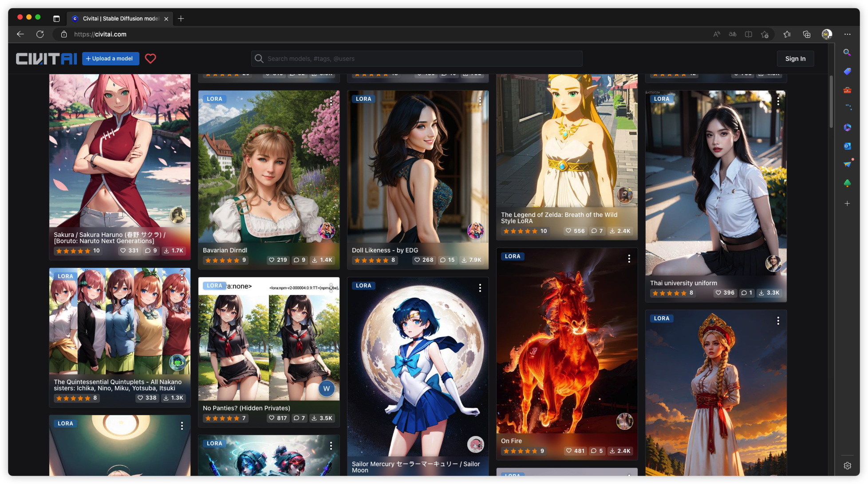The height and width of the screenshot is (484, 868).
Task: Open the Doll Likeness - by EDG title
Action: pos(385,250)
